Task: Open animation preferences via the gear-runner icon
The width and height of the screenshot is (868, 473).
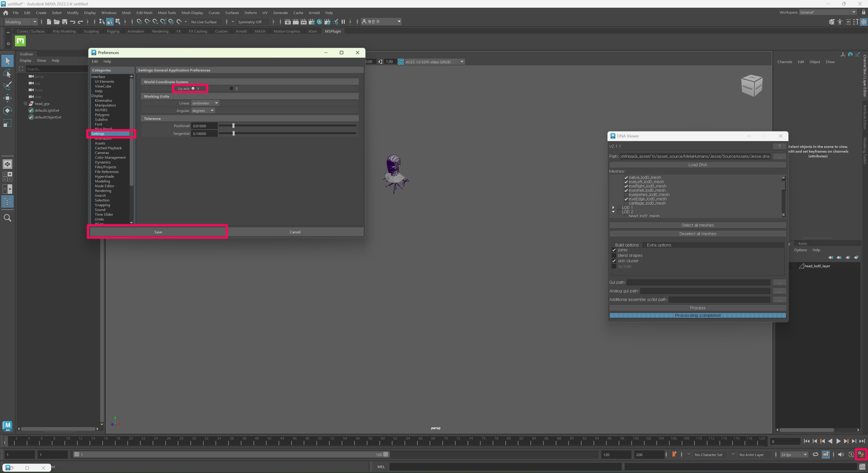Action: (x=861, y=454)
